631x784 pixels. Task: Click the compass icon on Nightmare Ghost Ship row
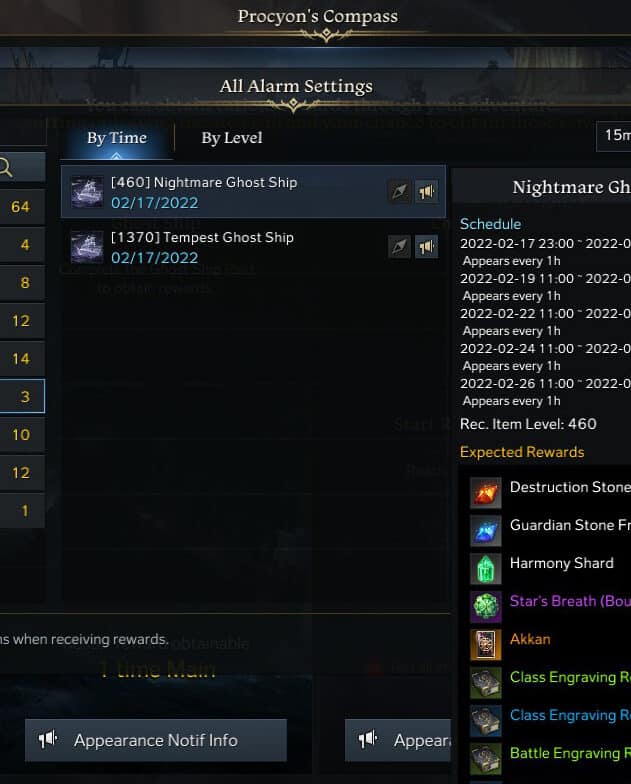click(x=400, y=192)
